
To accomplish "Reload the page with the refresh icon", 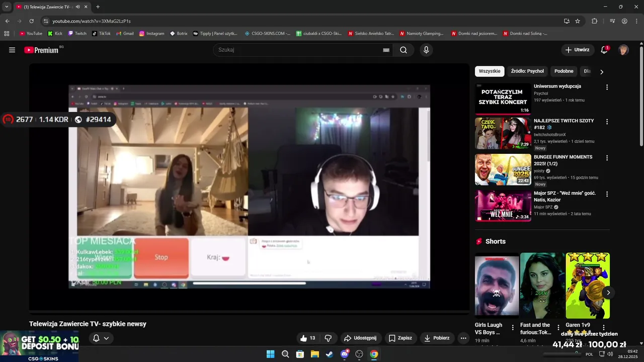I will 32,21.
